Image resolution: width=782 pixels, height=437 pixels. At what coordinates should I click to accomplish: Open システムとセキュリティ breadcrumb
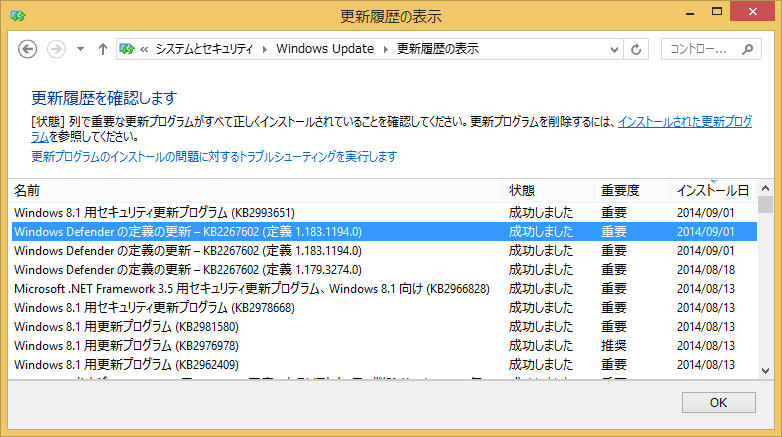[x=204, y=49]
